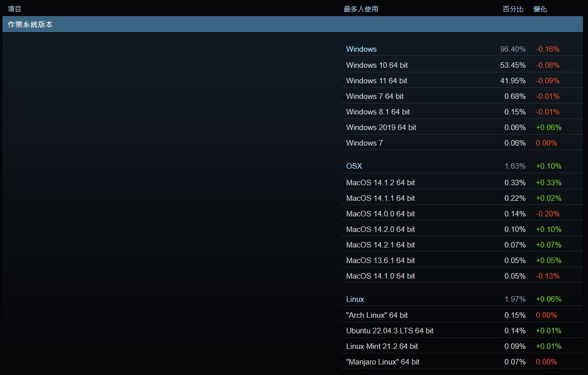Select the MacOS 14.0.0 64 bit label
Viewport: 588px width, 375px height.
point(380,213)
